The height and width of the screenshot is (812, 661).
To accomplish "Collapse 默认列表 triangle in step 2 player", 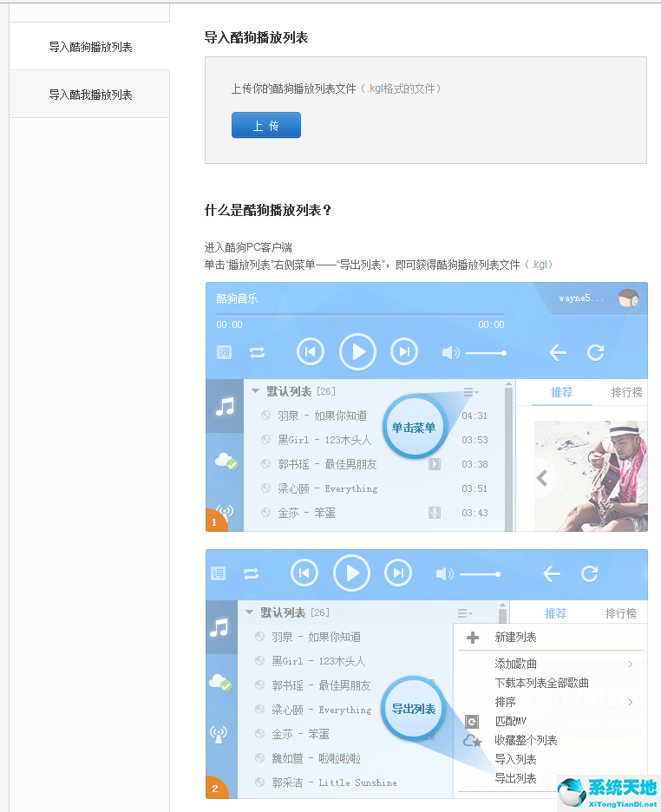I will pos(249,612).
